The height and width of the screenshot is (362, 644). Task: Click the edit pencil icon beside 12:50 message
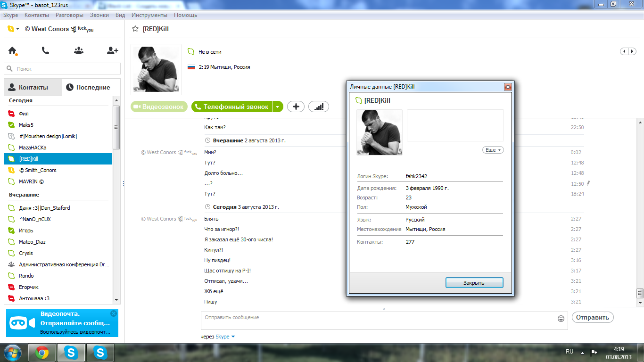point(588,183)
